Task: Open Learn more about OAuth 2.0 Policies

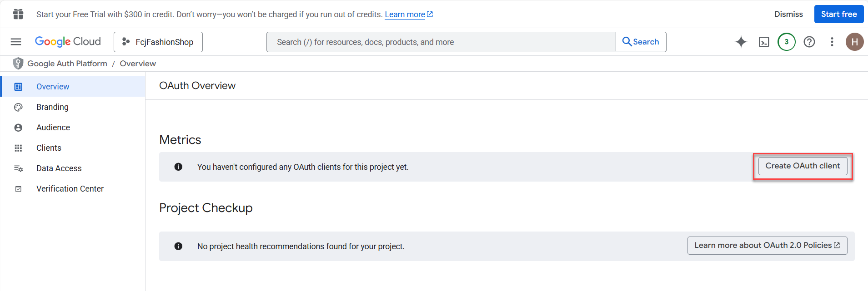Action: [767, 245]
